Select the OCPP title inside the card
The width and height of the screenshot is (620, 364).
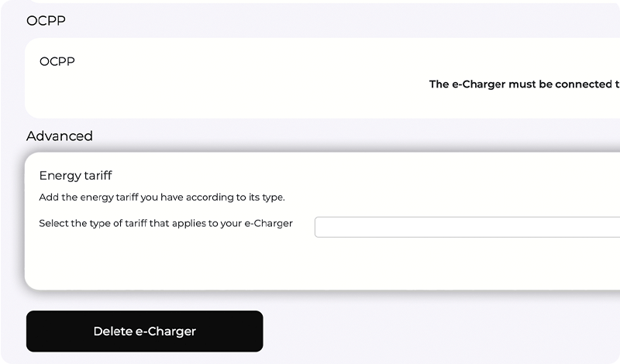[57, 61]
